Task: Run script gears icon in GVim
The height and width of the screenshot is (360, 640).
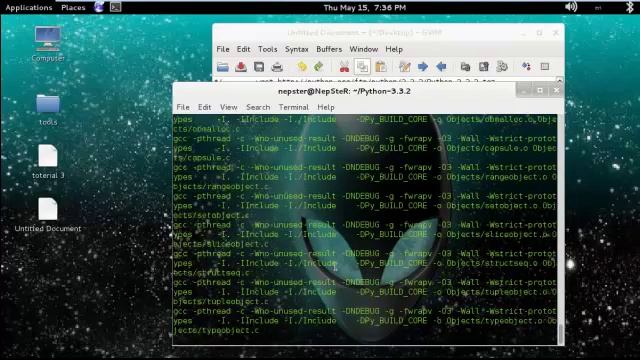Action: click(502, 67)
